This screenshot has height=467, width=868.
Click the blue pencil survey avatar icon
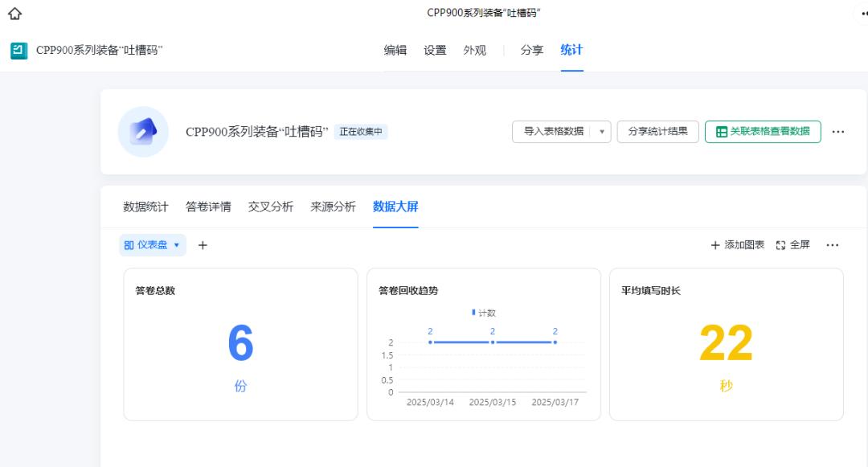pyautogui.click(x=143, y=132)
